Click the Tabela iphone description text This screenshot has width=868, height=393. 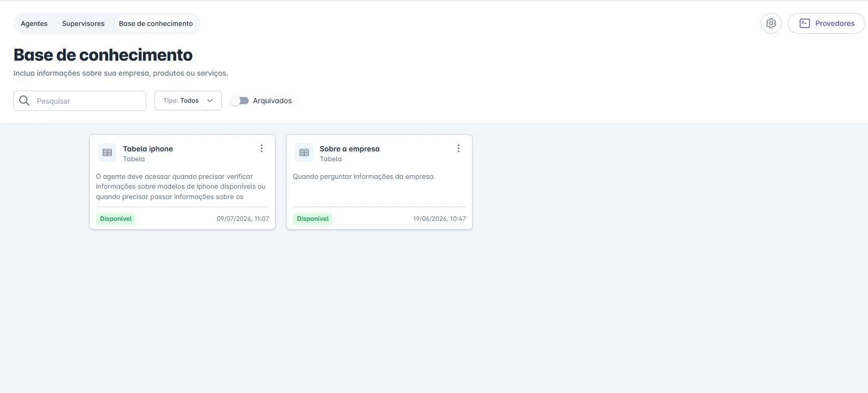click(181, 187)
